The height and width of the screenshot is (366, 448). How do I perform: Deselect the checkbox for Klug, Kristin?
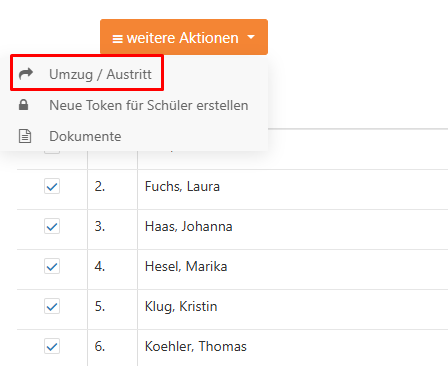coord(52,306)
